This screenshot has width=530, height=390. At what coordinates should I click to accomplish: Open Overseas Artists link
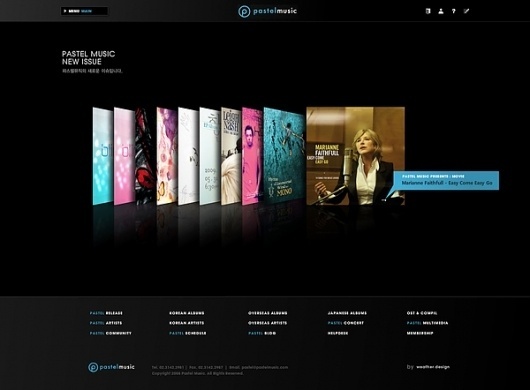pyautogui.click(x=267, y=323)
